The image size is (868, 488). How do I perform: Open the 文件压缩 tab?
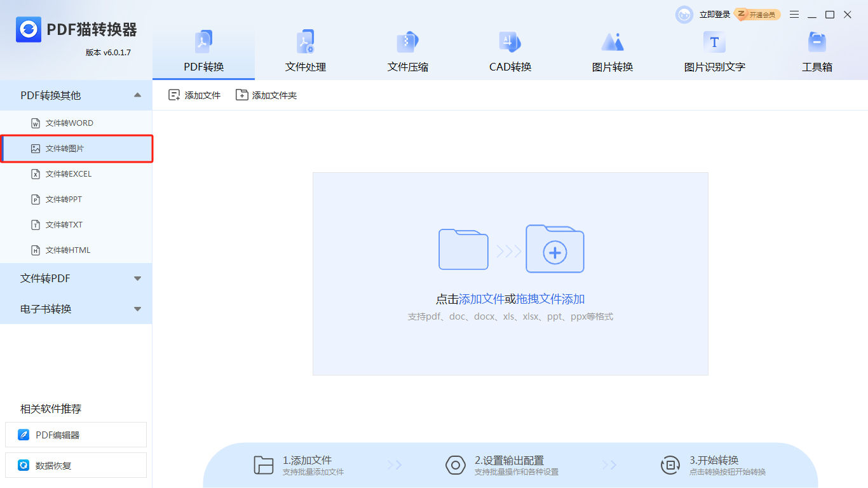click(x=408, y=53)
